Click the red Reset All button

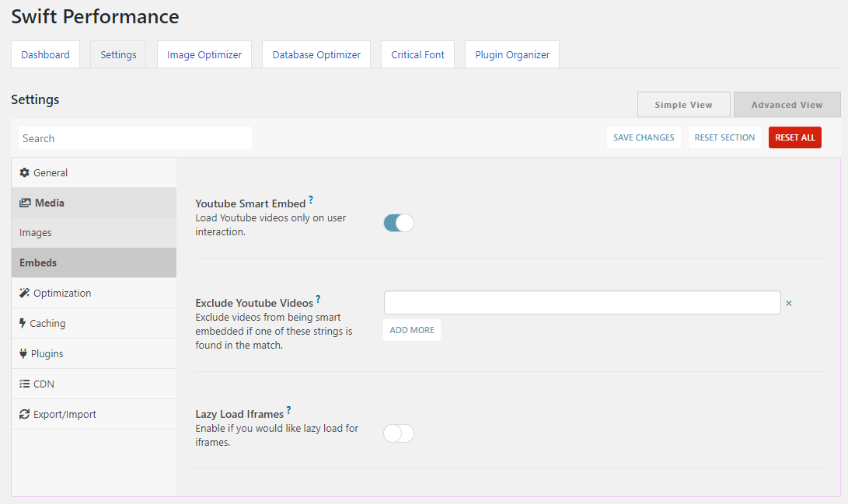(795, 137)
